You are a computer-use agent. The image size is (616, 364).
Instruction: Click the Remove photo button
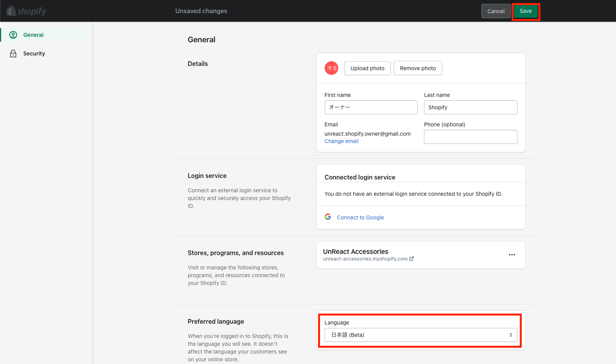418,68
